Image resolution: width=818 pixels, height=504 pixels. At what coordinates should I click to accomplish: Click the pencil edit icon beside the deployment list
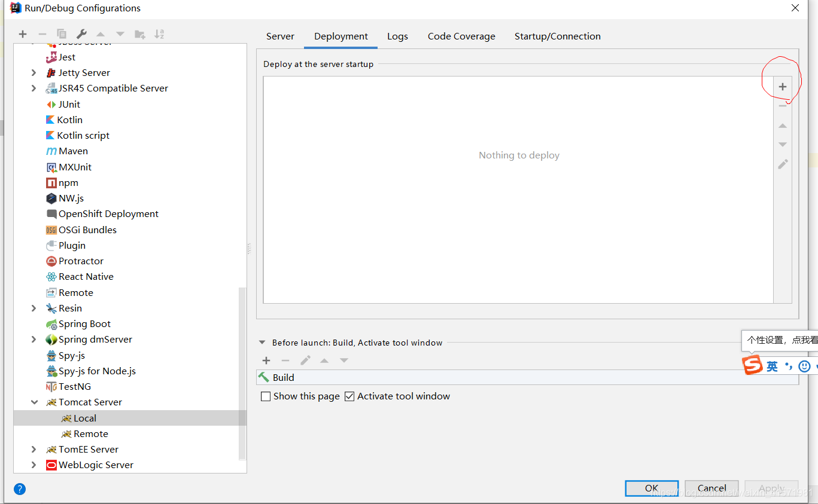point(783,164)
